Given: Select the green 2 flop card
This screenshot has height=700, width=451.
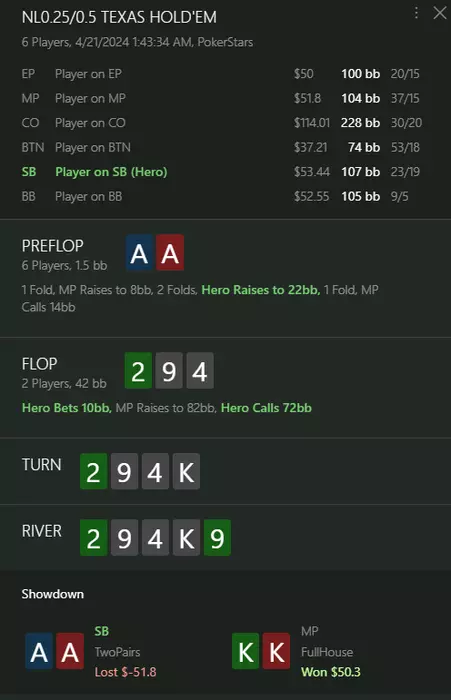Looking at the screenshot, I should (x=138, y=371).
